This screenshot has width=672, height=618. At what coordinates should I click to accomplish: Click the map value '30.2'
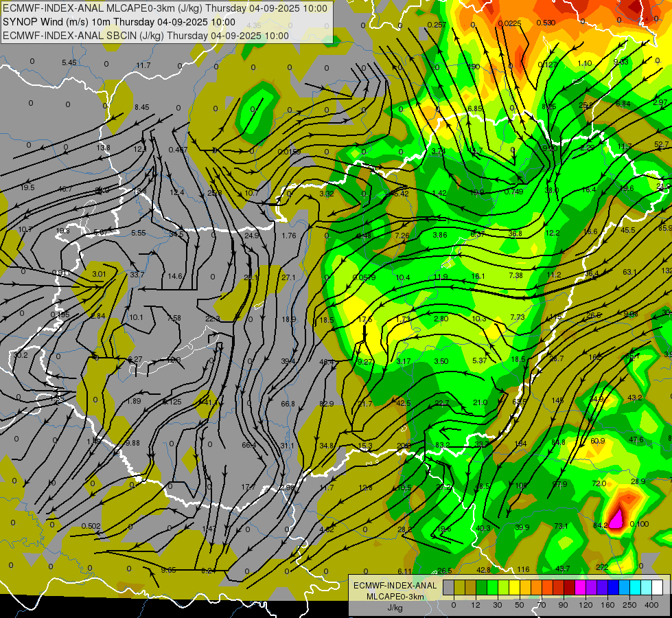21,355
